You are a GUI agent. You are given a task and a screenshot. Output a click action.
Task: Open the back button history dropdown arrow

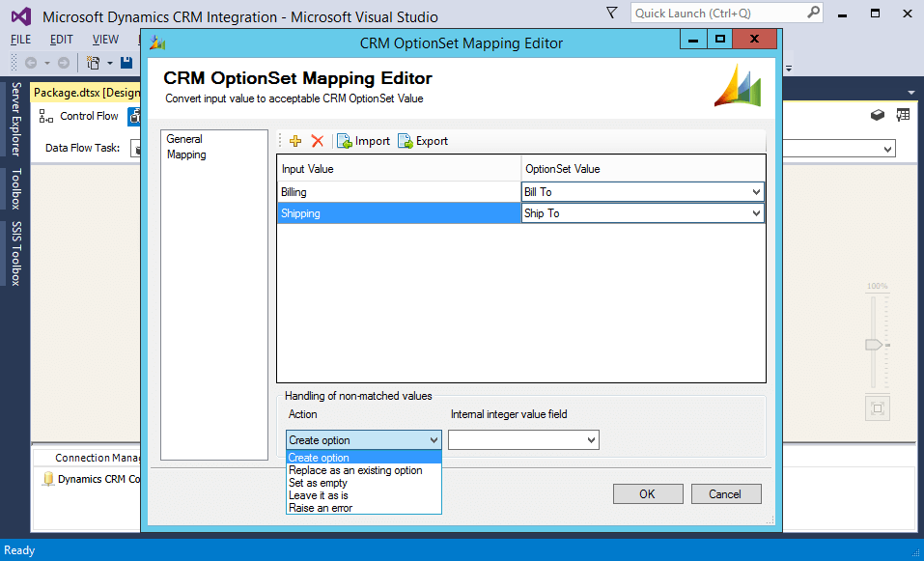click(x=47, y=63)
